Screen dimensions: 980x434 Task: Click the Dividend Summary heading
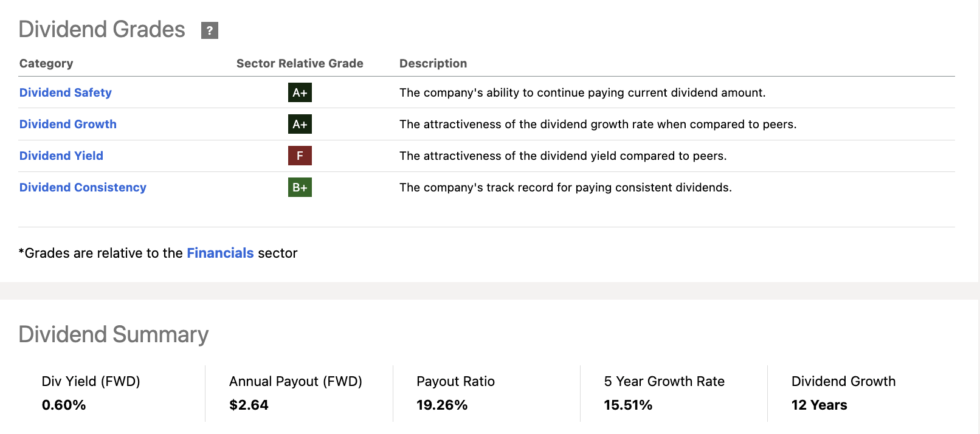(x=114, y=334)
